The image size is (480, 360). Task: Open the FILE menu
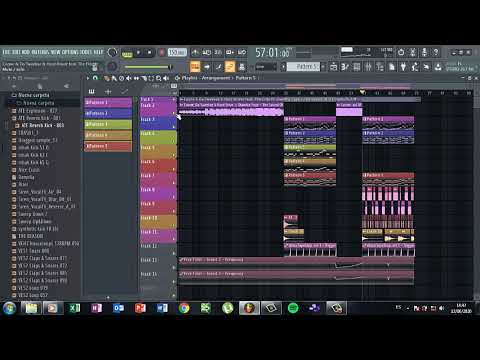tap(7, 52)
